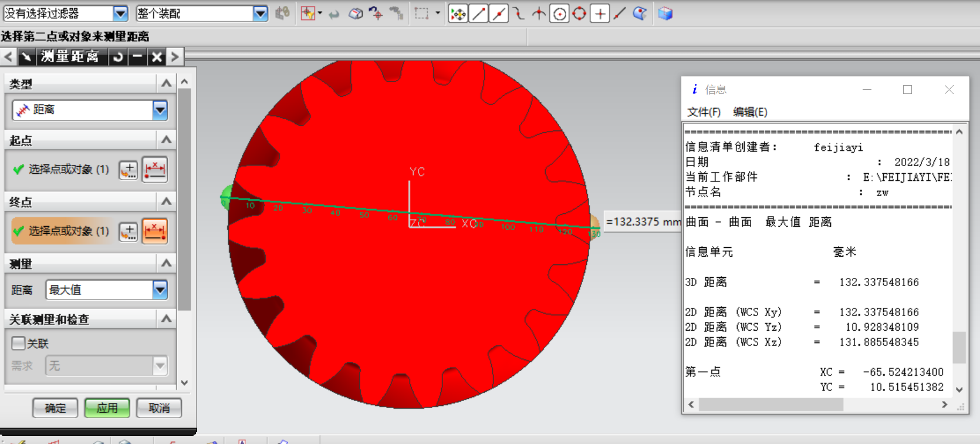Click the 确定 button
Image resolution: width=980 pixels, height=444 pixels.
[x=55, y=408]
